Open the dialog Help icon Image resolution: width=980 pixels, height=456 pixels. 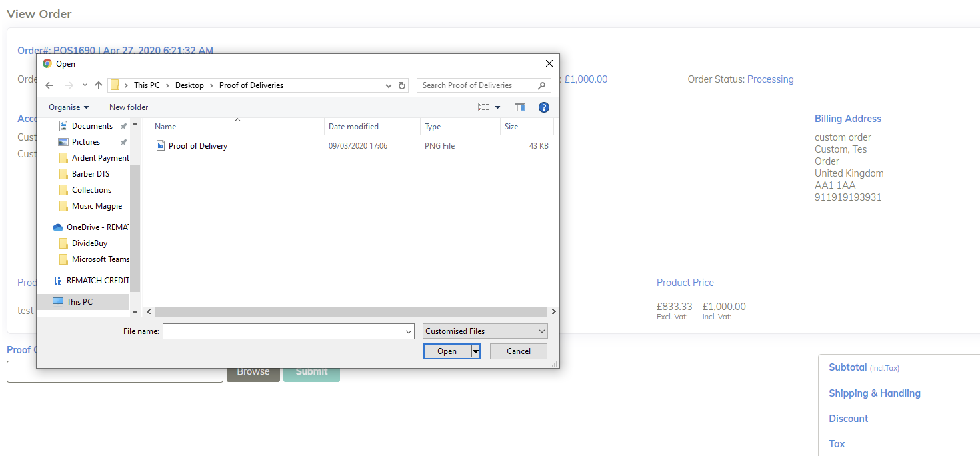543,107
